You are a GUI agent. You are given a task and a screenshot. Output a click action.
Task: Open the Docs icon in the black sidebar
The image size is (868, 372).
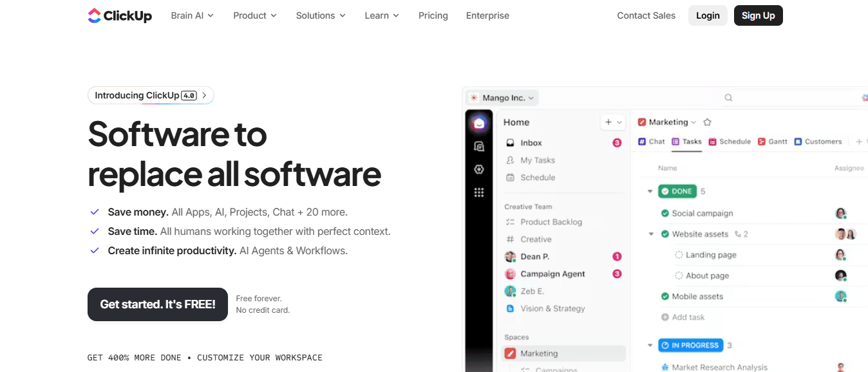[x=478, y=147]
